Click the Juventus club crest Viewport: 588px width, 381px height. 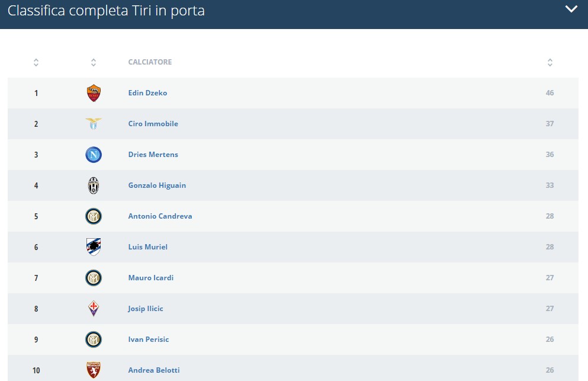coord(94,185)
